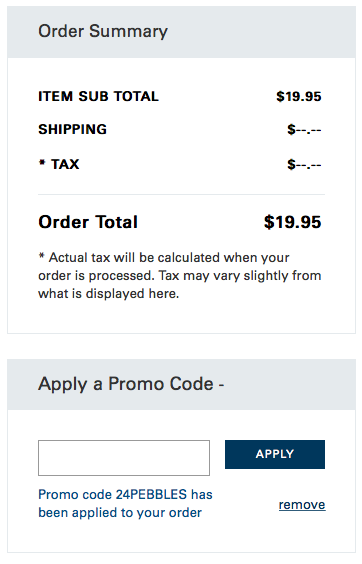
Task: Select the Order Total label
Action: pos(88,222)
